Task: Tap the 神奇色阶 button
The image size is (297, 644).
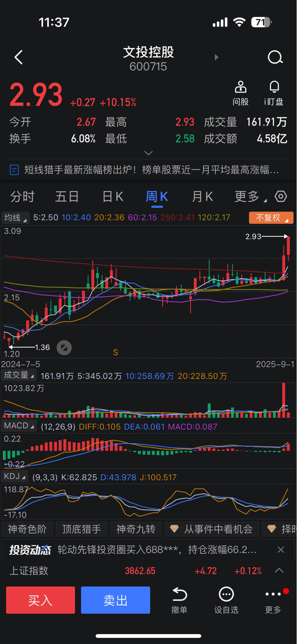Action: click(x=27, y=529)
